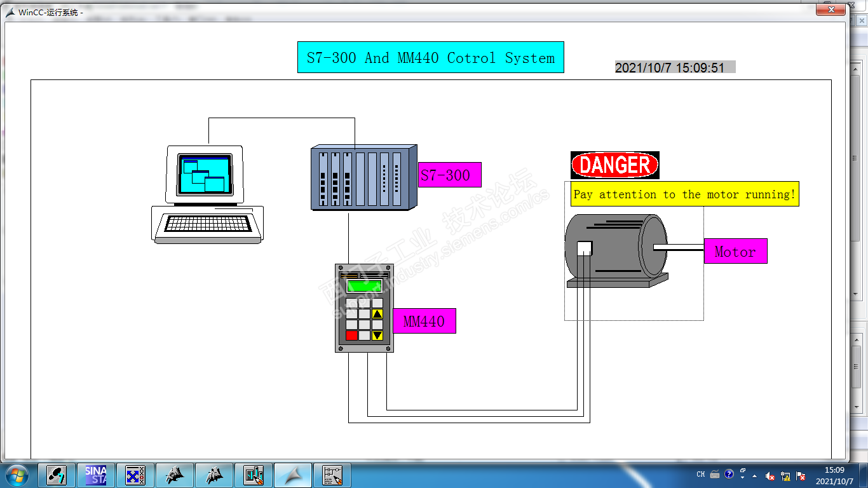This screenshot has width=868, height=488.
Task: Click the red stop key on MM440 keypad
Action: 351,335
